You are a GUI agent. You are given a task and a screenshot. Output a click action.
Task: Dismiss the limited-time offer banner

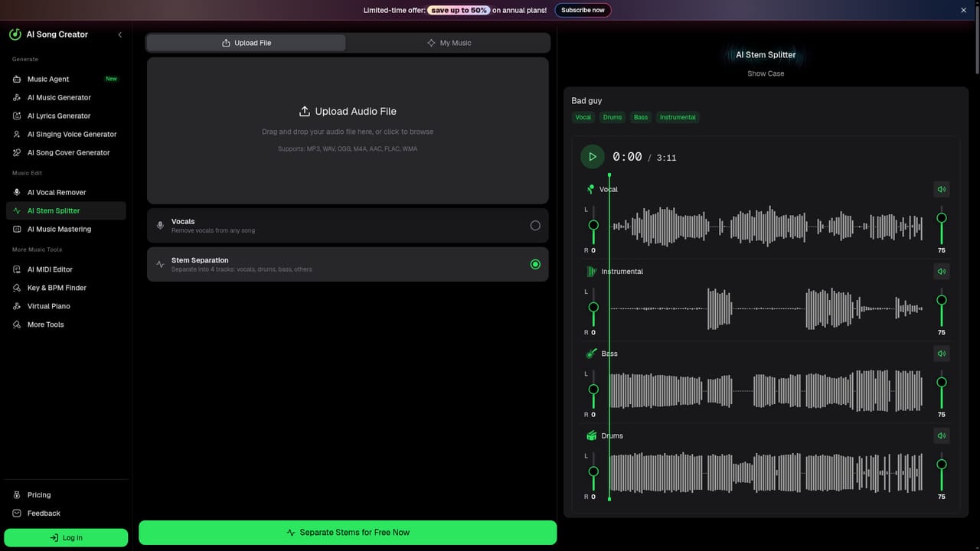[x=964, y=10]
